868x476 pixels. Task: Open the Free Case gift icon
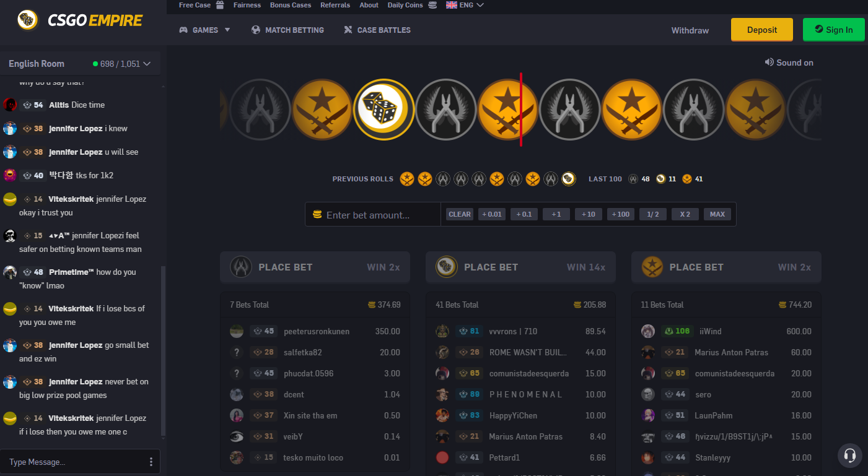click(x=221, y=5)
